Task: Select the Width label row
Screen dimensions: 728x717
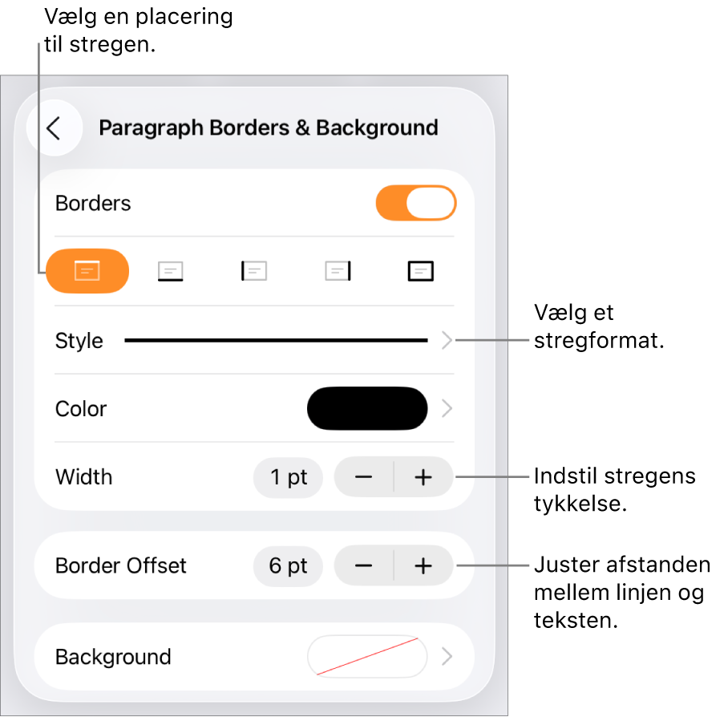Action: 83,476
